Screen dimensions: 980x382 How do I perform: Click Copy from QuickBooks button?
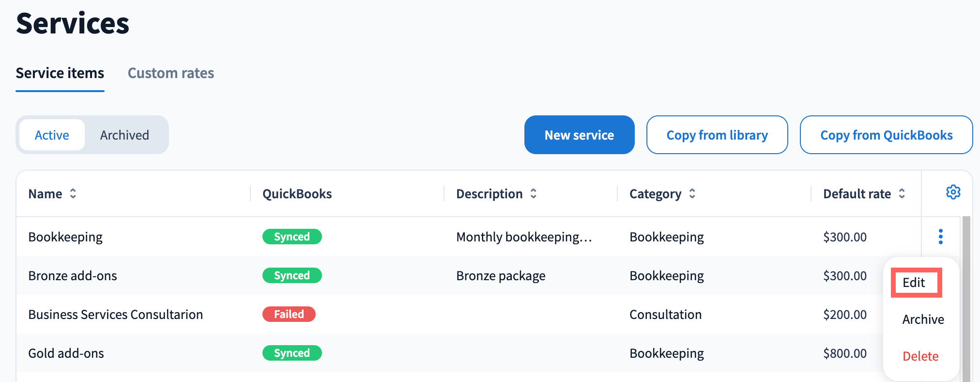pyautogui.click(x=886, y=135)
